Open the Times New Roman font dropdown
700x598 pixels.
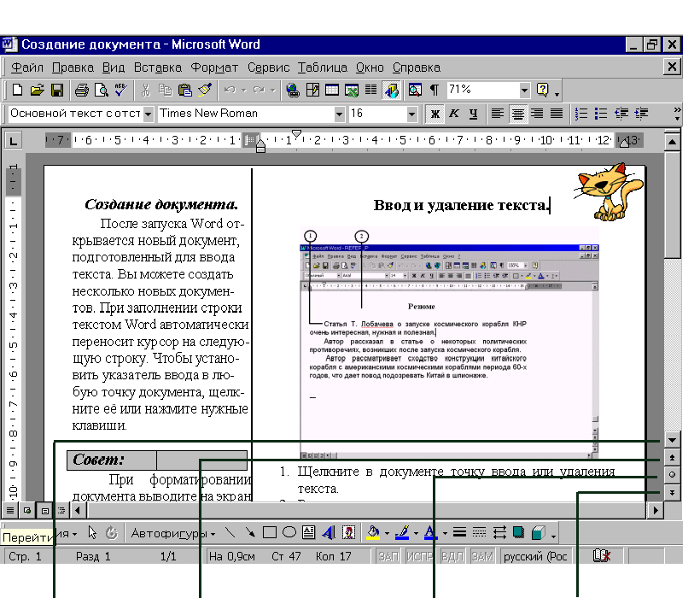point(339,114)
